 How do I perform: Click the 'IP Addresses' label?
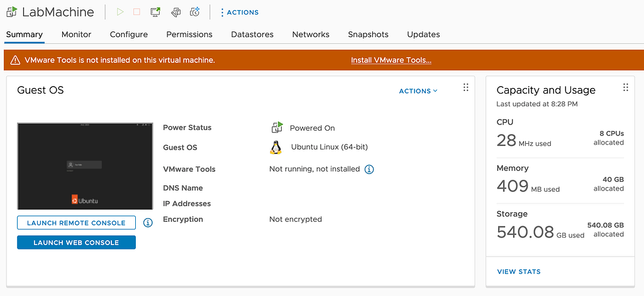pos(187,204)
